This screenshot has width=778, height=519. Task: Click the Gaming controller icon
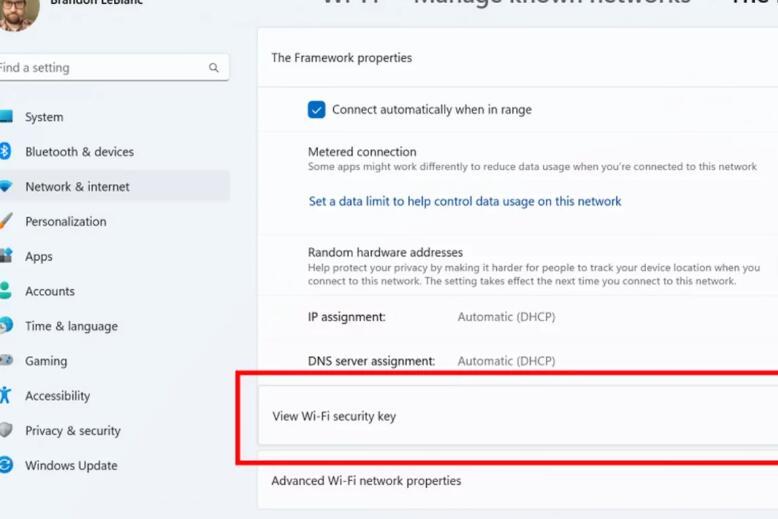pos(5,360)
